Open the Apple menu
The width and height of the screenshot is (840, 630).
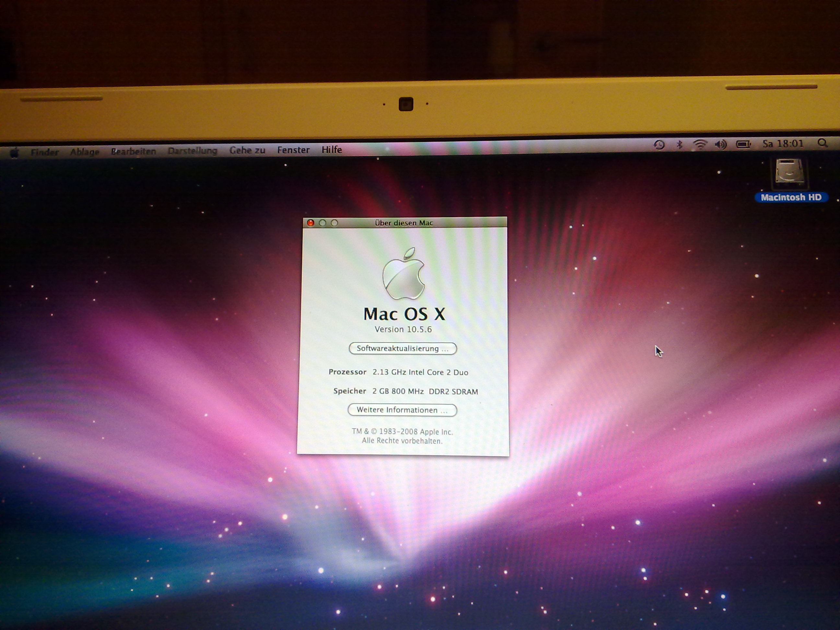tap(15, 153)
